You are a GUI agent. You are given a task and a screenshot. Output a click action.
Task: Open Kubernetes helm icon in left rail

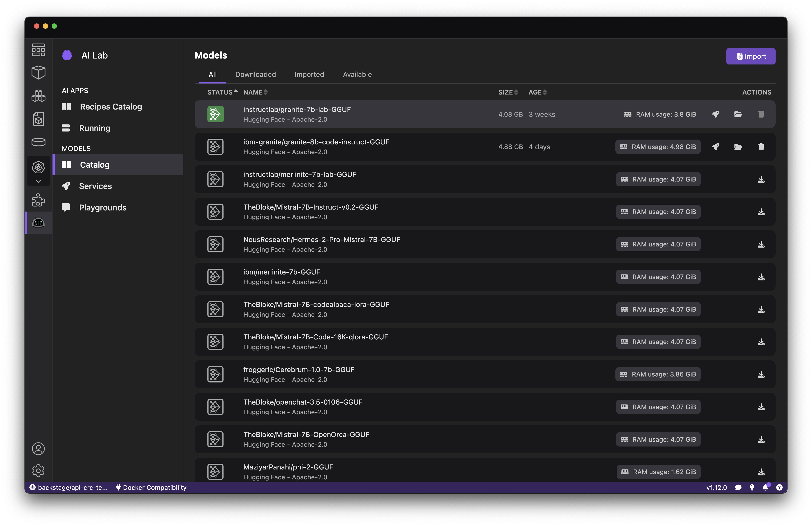pyautogui.click(x=38, y=167)
